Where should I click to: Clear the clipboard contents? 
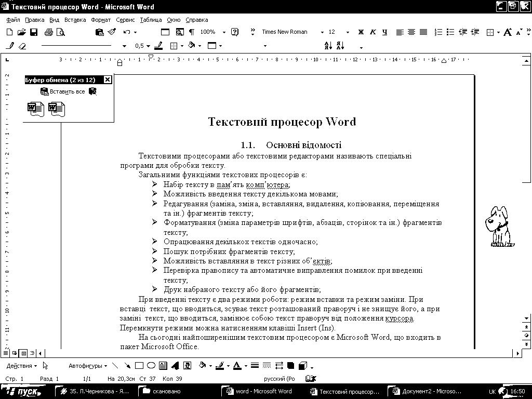[92, 91]
